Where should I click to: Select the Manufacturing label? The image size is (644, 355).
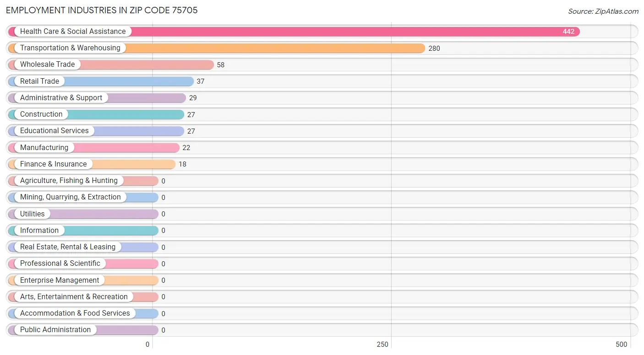point(44,148)
